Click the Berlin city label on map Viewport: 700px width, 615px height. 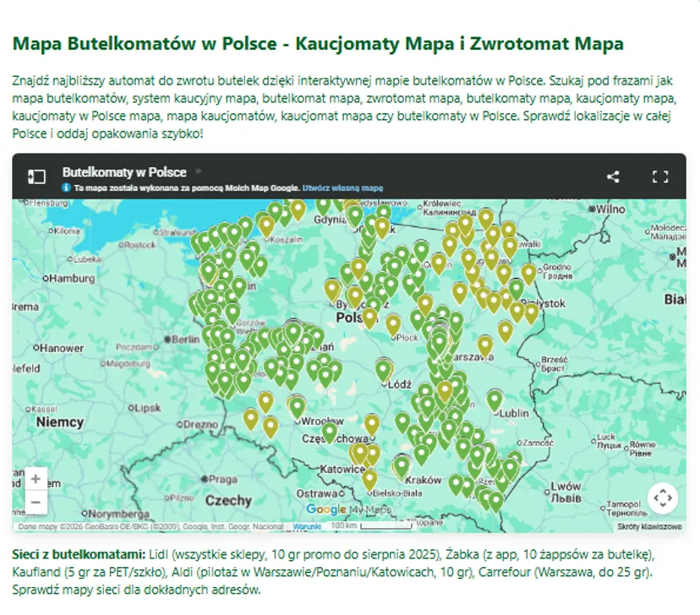(182, 340)
